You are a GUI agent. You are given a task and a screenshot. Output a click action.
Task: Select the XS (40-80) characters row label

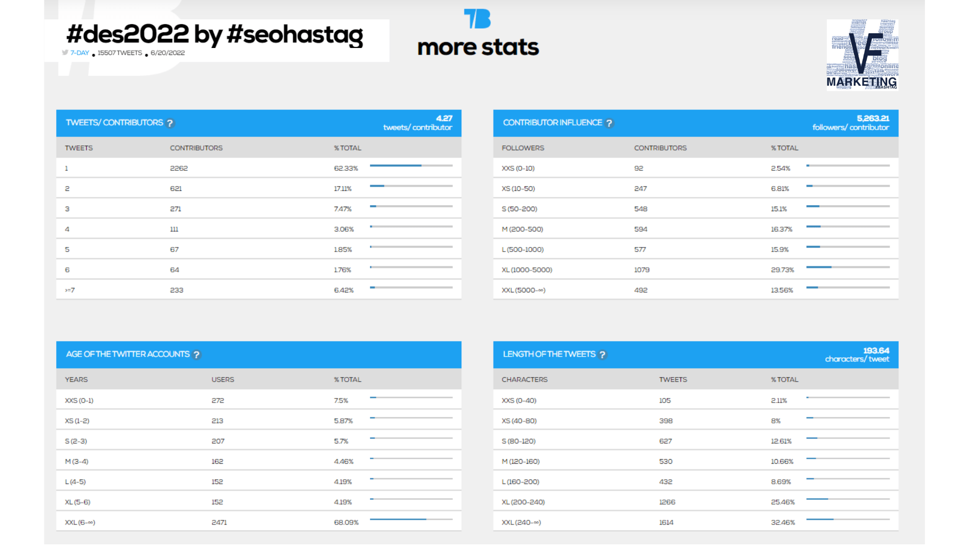coord(519,421)
